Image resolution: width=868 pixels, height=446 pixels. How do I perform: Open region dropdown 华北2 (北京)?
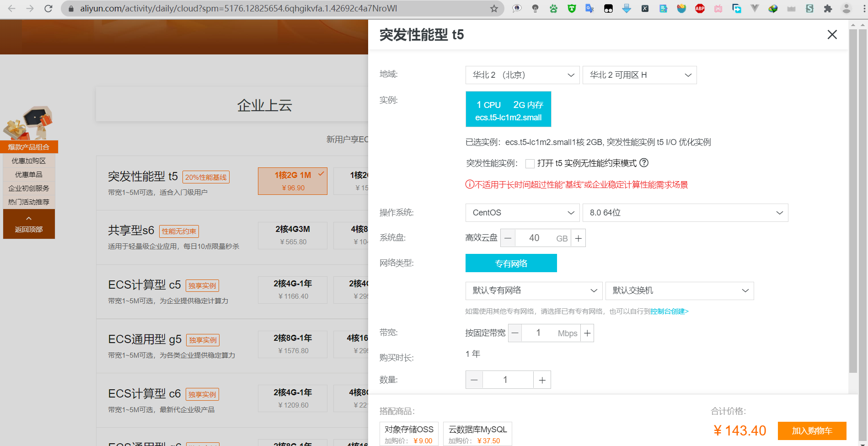point(523,75)
